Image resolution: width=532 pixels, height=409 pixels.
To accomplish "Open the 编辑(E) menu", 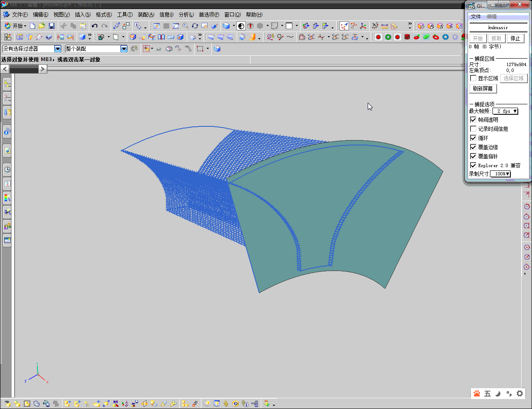I will [x=40, y=15].
